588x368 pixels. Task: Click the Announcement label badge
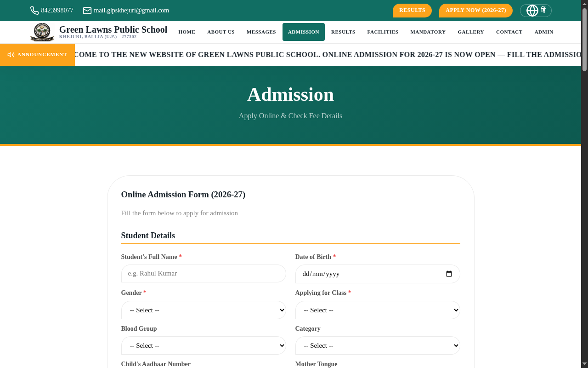click(x=37, y=55)
